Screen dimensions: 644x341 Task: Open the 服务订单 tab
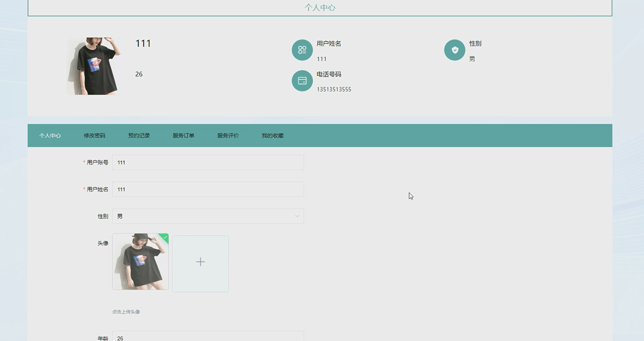pos(184,136)
